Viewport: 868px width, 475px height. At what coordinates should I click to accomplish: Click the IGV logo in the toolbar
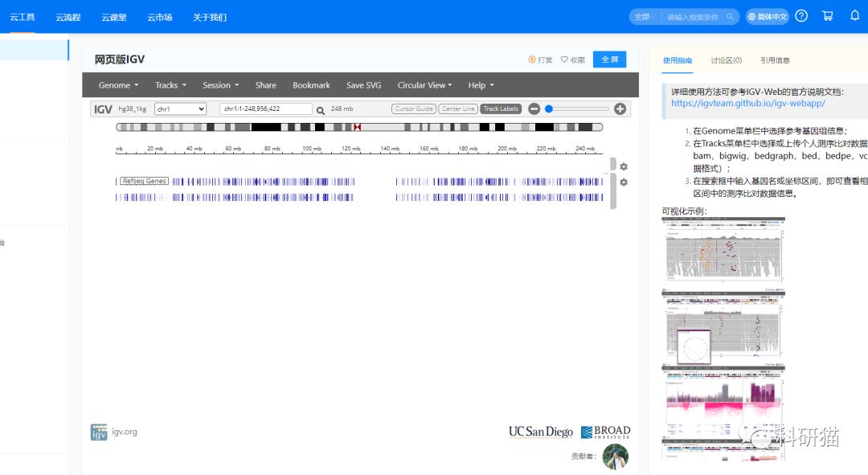coord(102,109)
